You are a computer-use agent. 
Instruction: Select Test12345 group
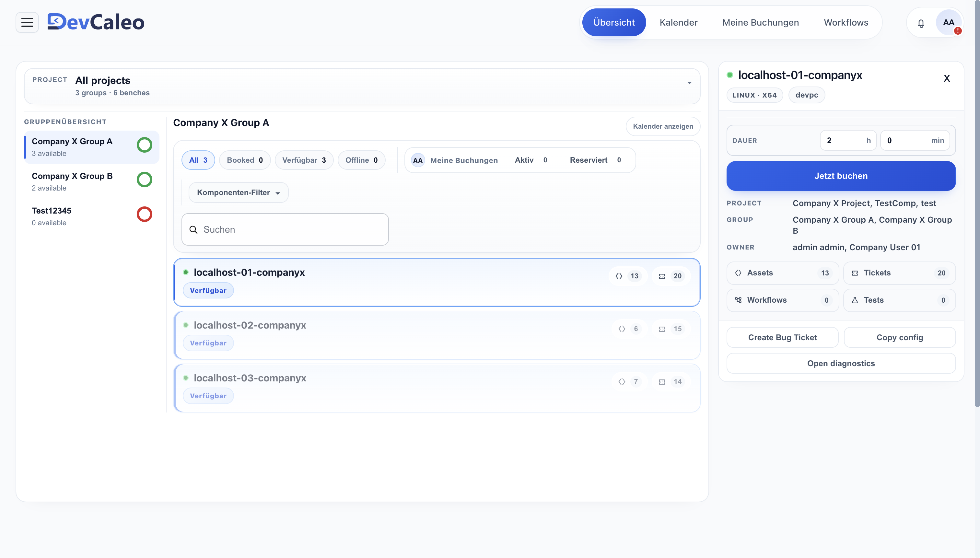coord(92,216)
